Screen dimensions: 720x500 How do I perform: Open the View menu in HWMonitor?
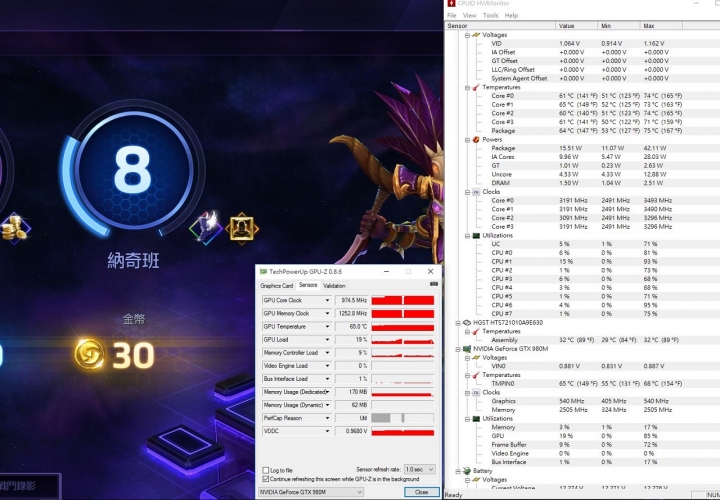pos(469,15)
